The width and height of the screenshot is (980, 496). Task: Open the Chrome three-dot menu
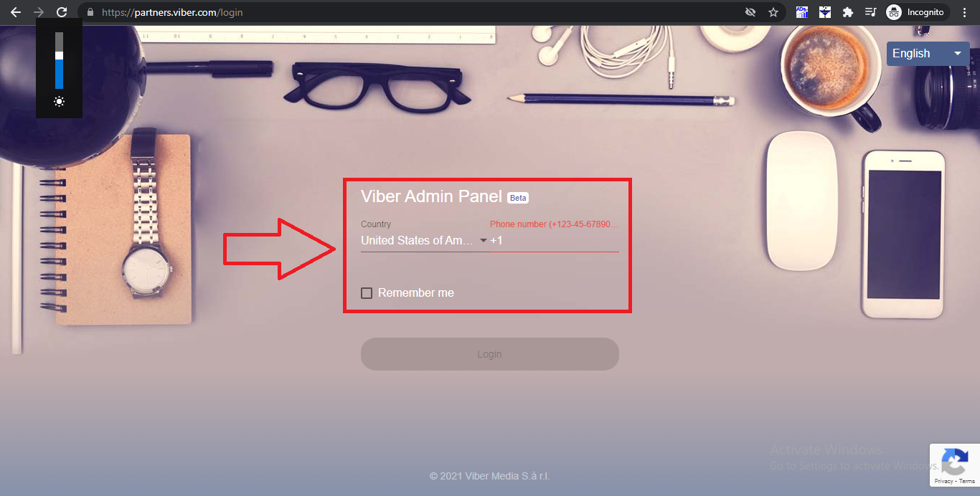pos(965,12)
